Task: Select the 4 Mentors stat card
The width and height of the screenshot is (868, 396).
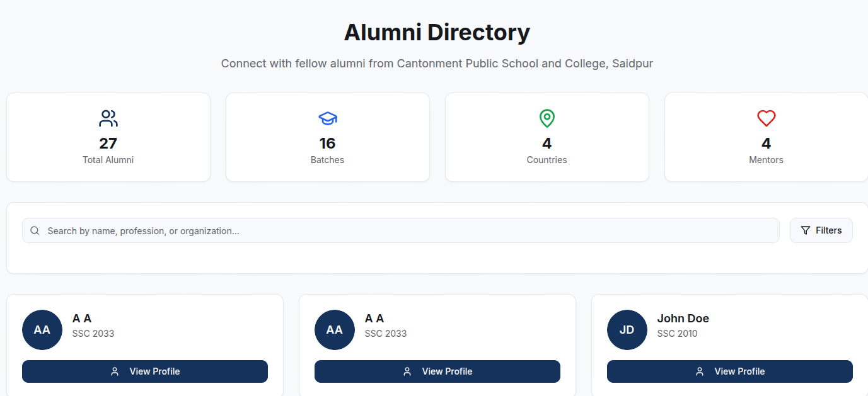Action: point(767,137)
